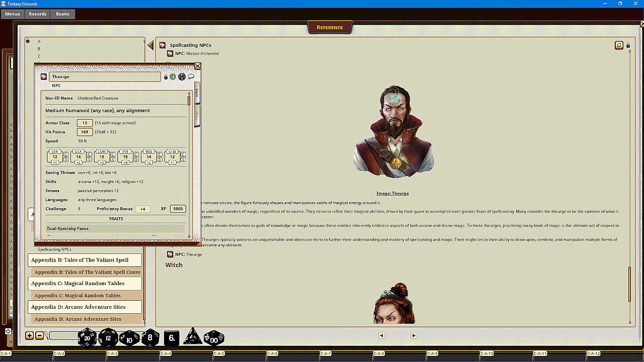Click Theurge portrait image

click(393, 132)
